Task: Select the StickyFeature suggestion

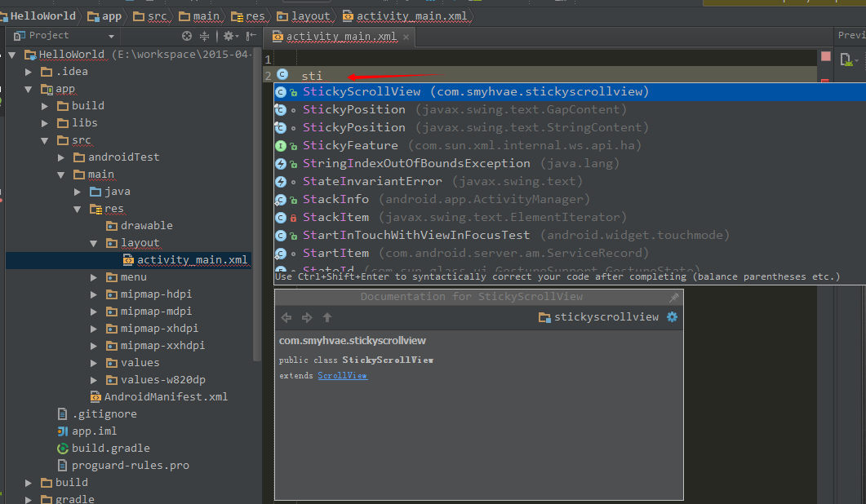Action: pyautogui.click(x=570, y=145)
